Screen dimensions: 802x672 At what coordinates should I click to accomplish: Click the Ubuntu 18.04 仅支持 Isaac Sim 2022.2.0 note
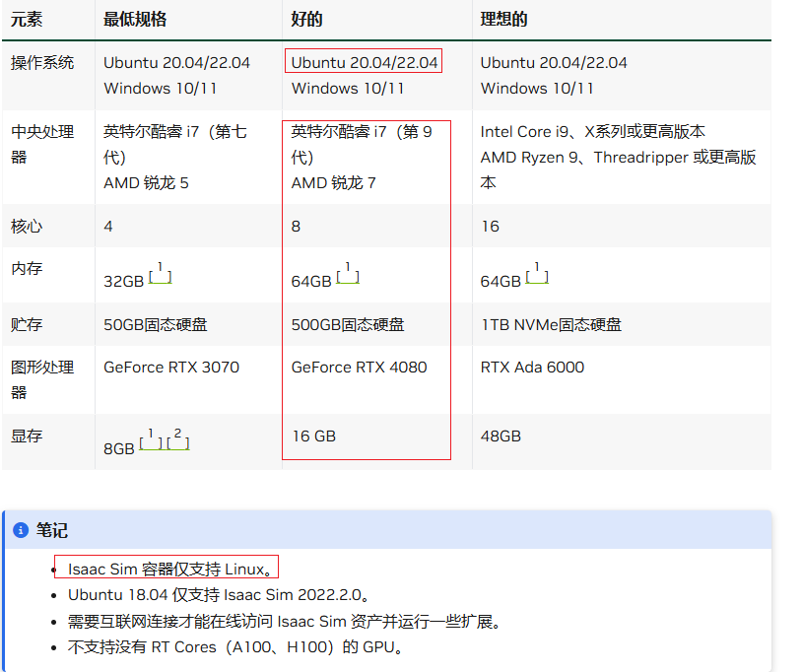point(219,595)
